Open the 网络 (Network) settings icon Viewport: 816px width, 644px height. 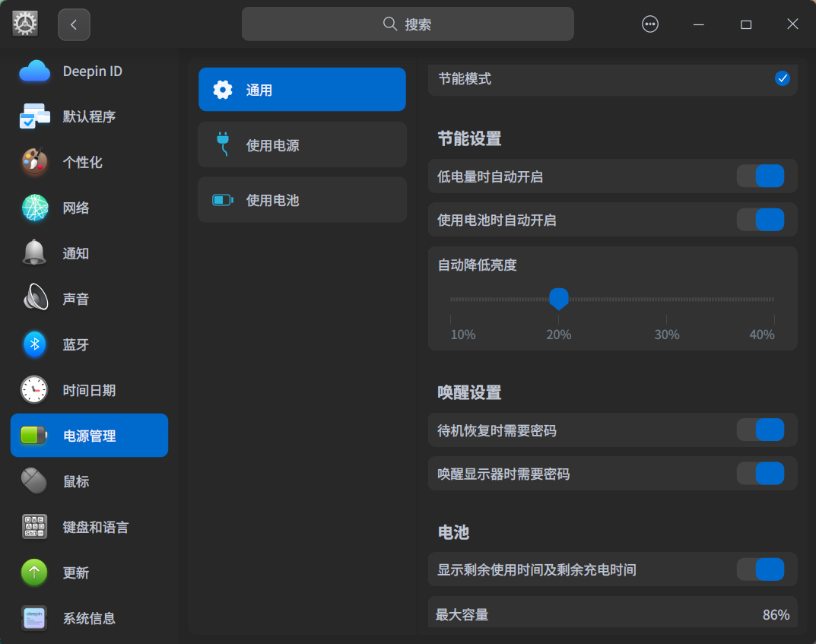coord(34,208)
